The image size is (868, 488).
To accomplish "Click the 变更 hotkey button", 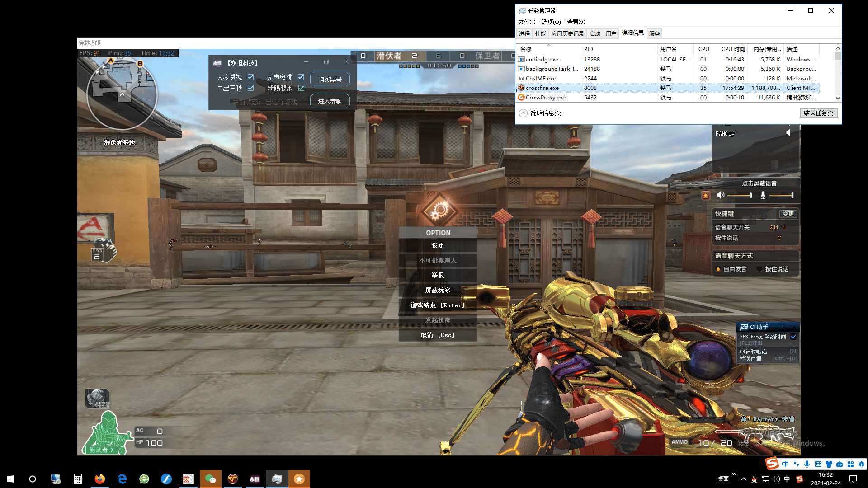I will tap(788, 214).
